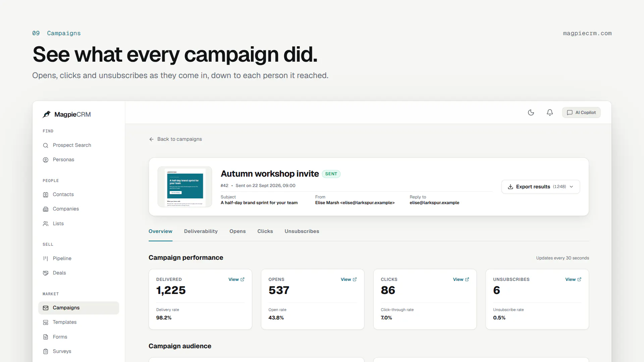View details for the Delivered card

[236, 280]
